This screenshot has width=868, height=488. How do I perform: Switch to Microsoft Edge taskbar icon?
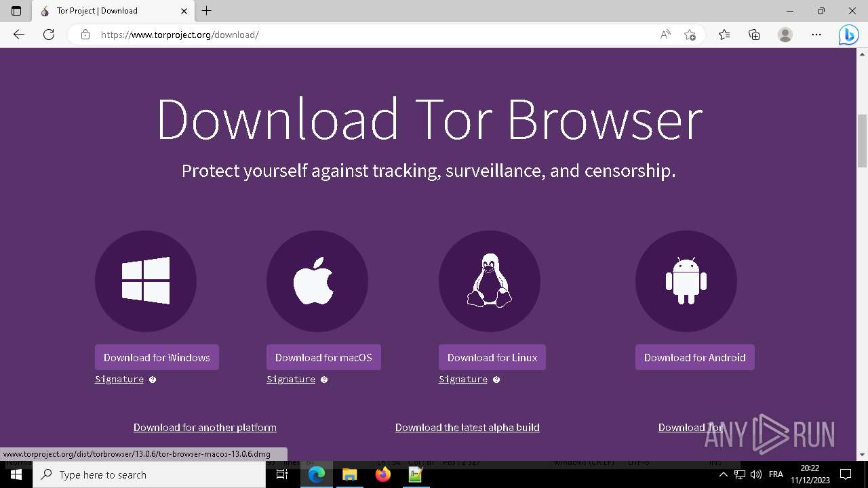(317, 474)
